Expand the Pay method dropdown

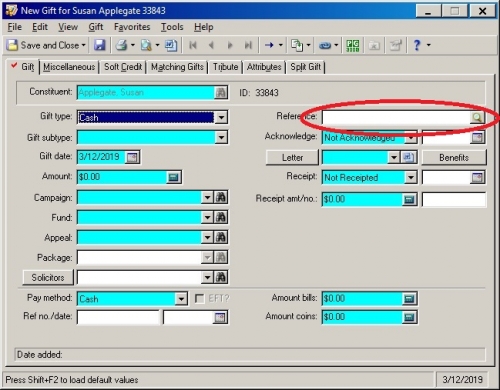[x=181, y=299]
